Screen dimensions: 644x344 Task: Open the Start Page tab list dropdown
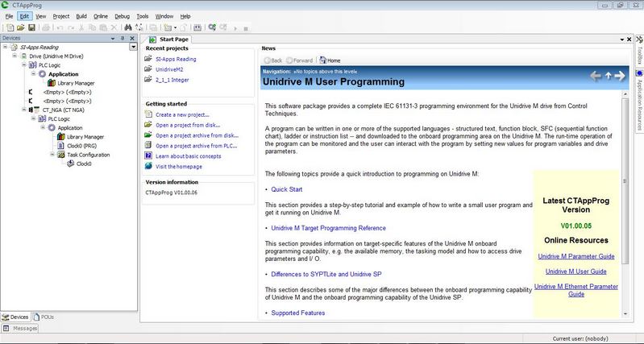pos(621,39)
